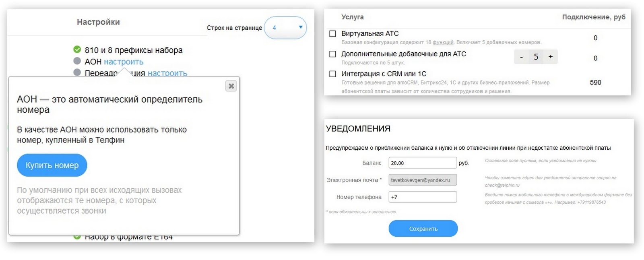Click the gray status dot next to АОН

(76, 62)
